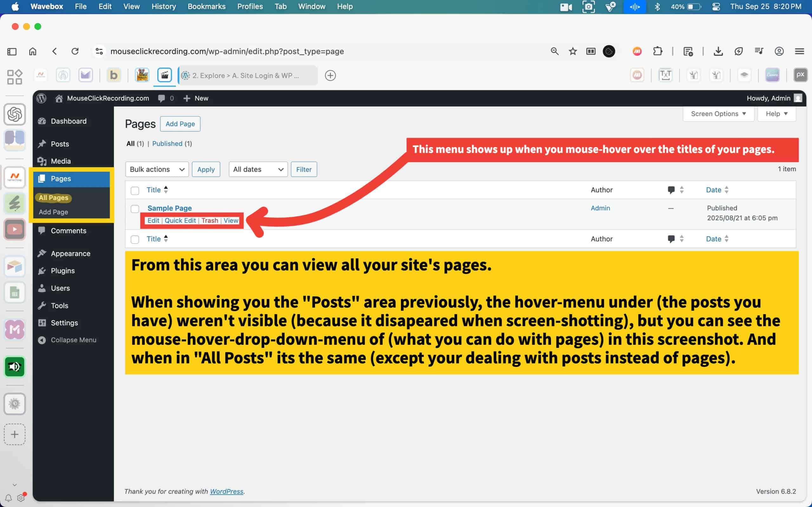Open the Bookmarks menu in menu bar
The image size is (812, 507).
[x=206, y=6]
